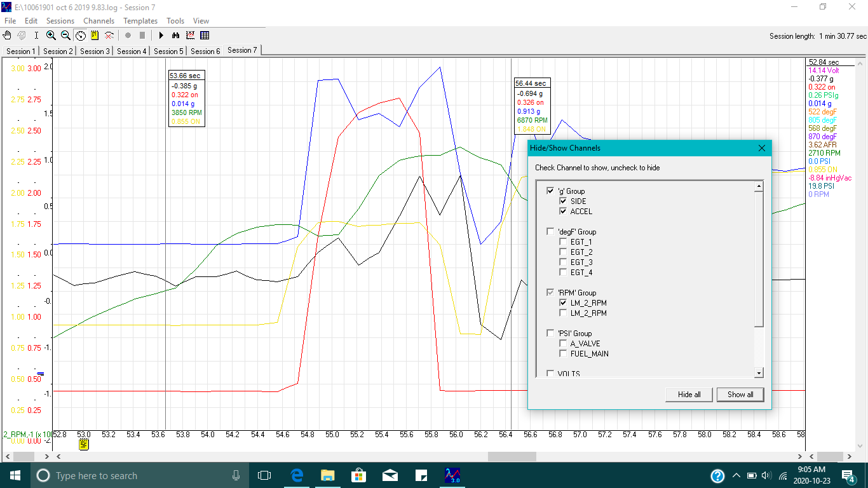Uncheck the ACCEL channel checkbox
This screenshot has width=868, height=488.
click(x=563, y=211)
